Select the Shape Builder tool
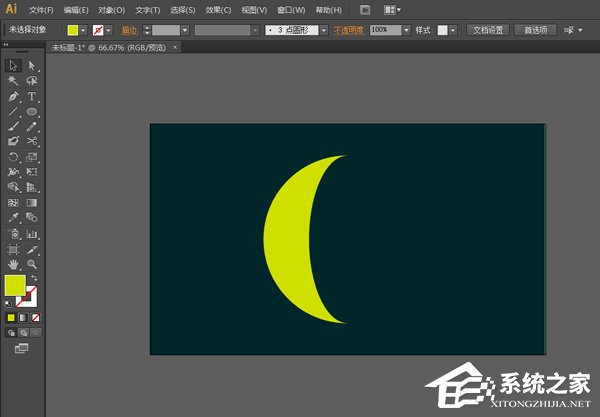Screen dimensions: 600x417 13,187
